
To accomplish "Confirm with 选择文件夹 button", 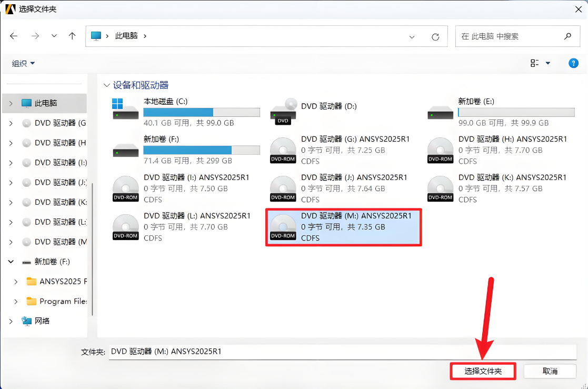I will 483,372.
